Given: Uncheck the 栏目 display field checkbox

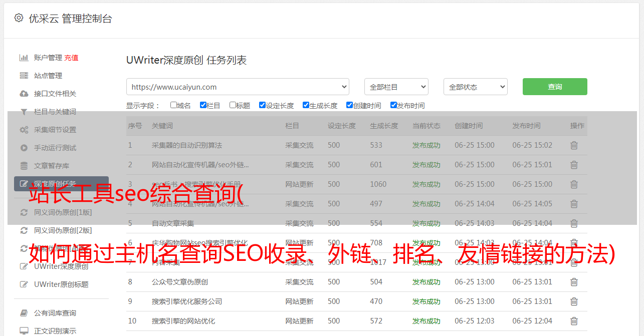Looking at the screenshot, I should tap(203, 105).
